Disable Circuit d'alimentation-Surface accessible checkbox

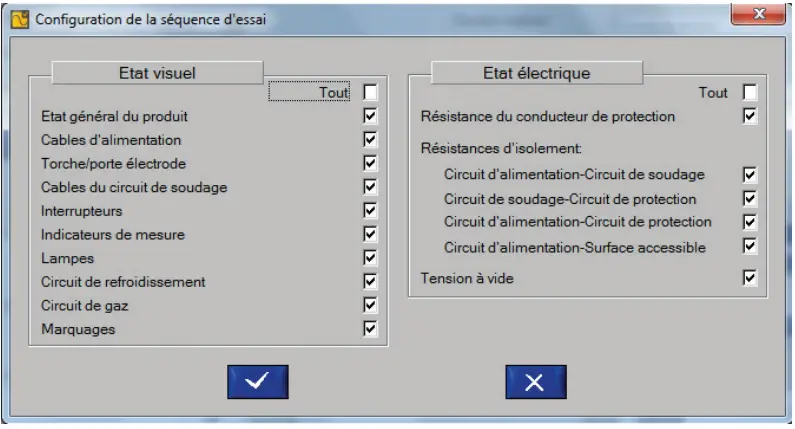(x=749, y=246)
